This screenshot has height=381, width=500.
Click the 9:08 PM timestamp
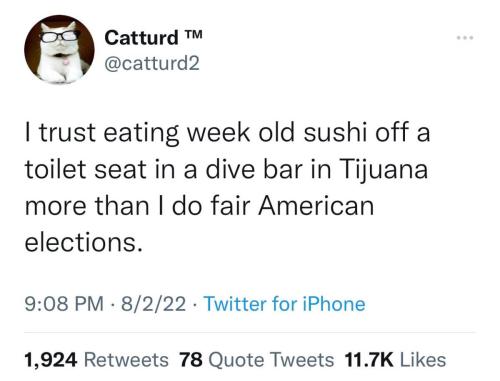click(64, 304)
